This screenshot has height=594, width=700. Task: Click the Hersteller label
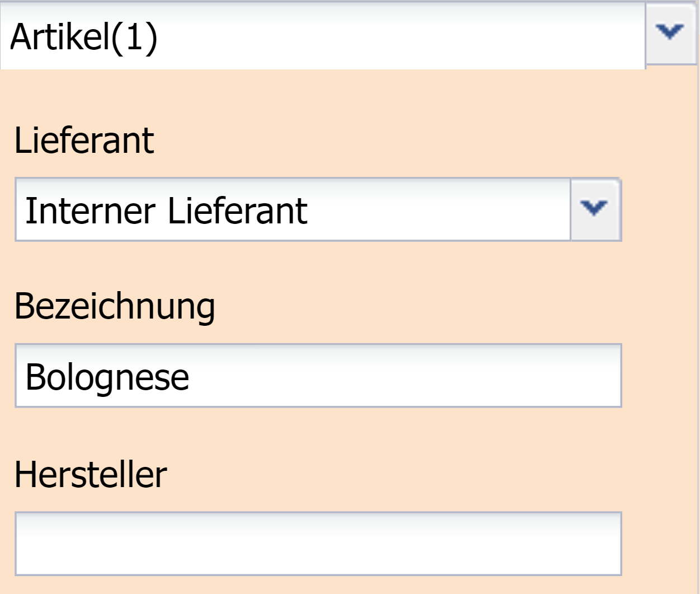91,475
